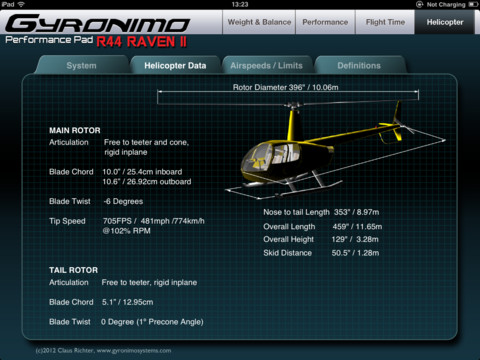Tap the clock in the status bar
Viewport: 480px width, 360px height.
(240, 4)
